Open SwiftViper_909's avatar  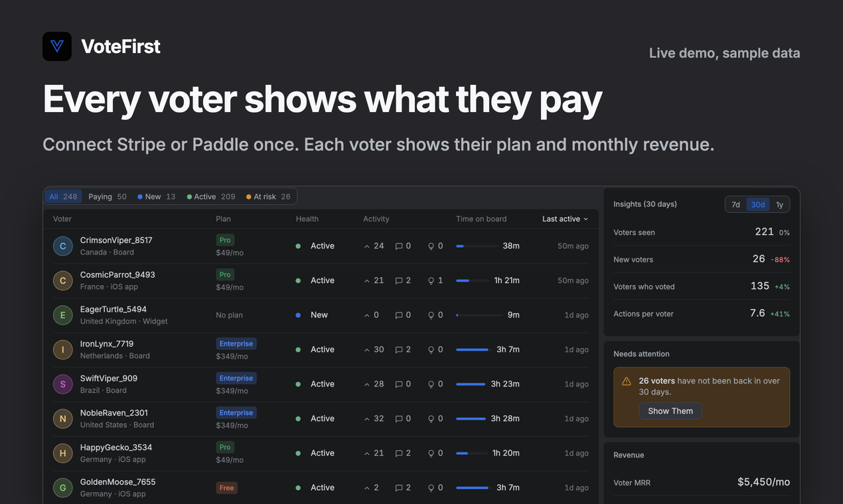[63, 384]
